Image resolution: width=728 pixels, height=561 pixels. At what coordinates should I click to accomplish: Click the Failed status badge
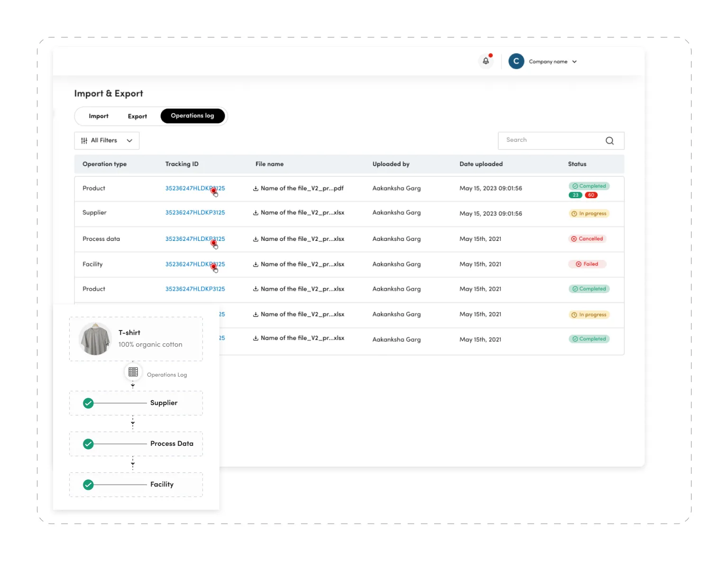(587, 264)
